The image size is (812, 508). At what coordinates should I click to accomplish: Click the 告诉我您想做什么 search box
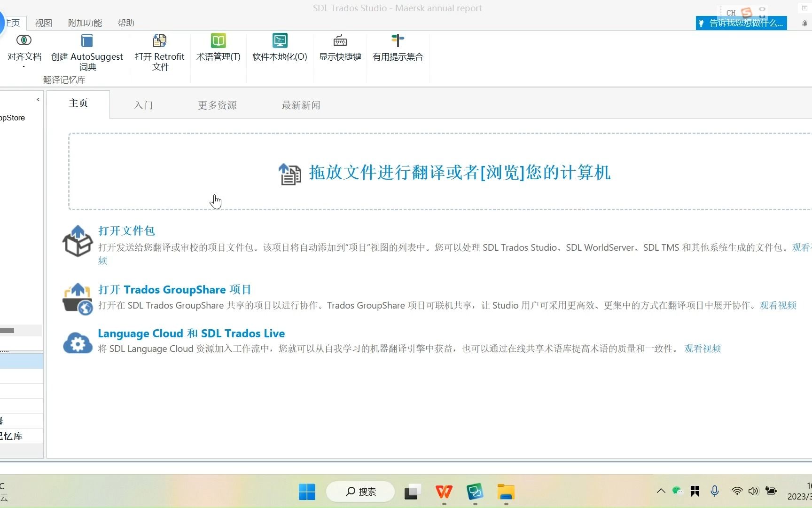coord(742,23)
